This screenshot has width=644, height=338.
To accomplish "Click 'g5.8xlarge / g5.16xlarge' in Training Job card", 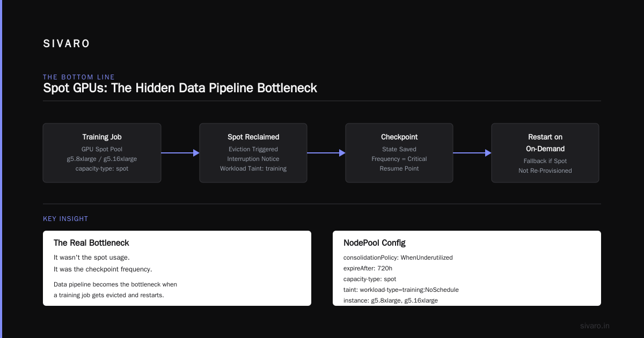I will 102,159.
